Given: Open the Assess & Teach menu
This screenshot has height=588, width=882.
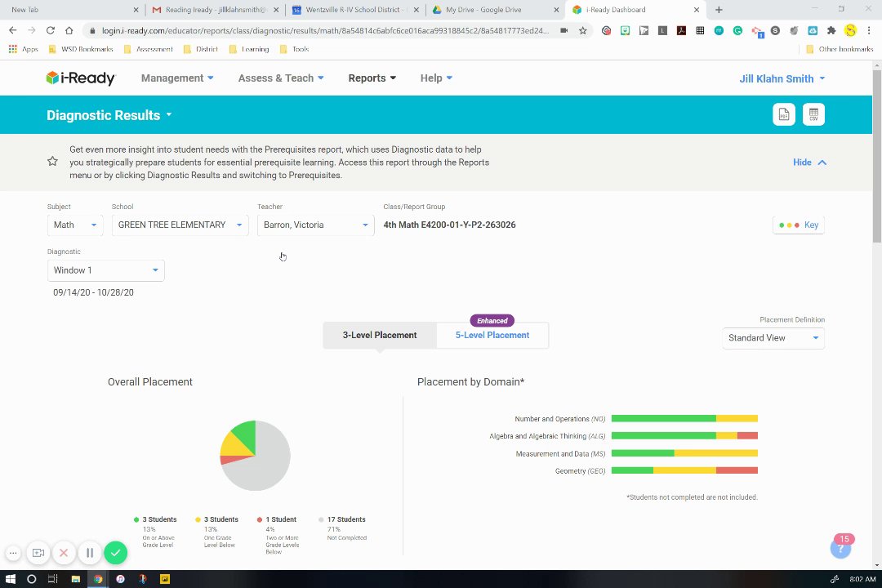Looking at the screenshot, I should (281, 78).
